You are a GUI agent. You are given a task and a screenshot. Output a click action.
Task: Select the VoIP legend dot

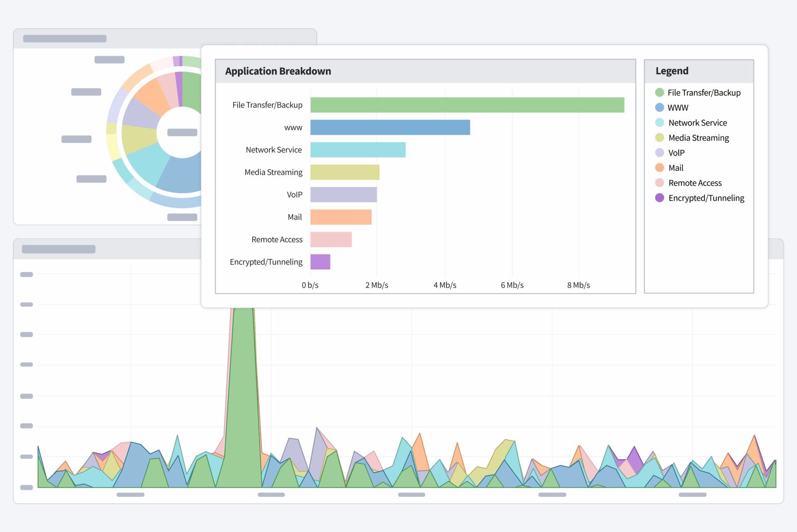[x=659, y=153]
